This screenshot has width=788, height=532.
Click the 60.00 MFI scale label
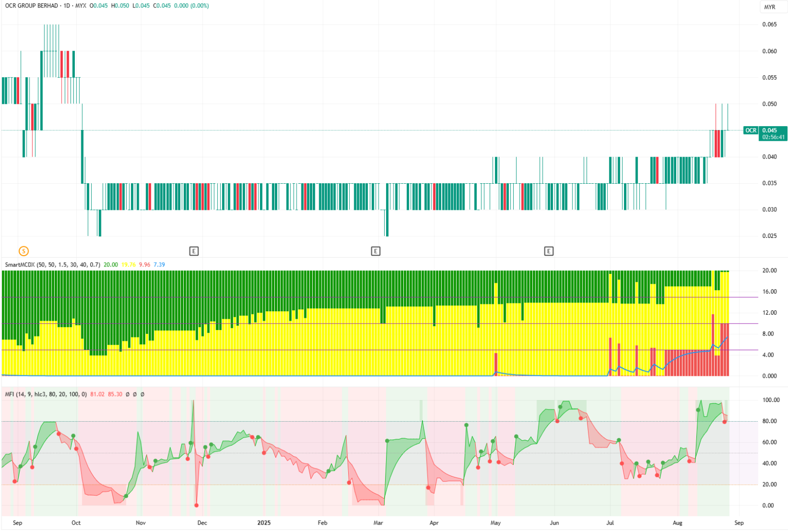click(x=769, y=442)
